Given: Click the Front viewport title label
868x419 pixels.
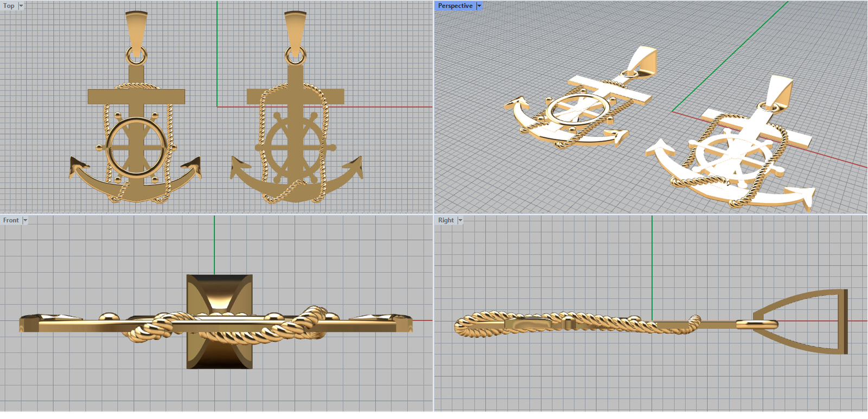Looking at the screenshot, I should tap(10, 220).
